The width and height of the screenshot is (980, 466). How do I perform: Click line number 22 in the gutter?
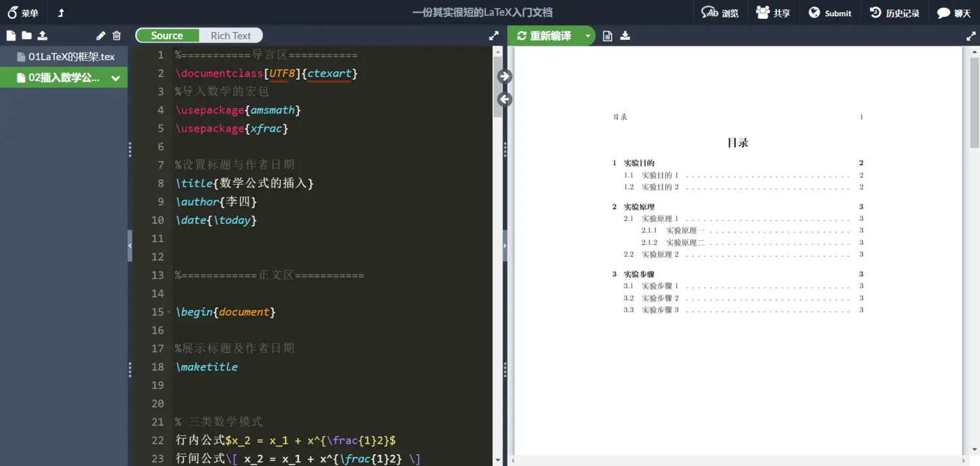click(157, 441)
